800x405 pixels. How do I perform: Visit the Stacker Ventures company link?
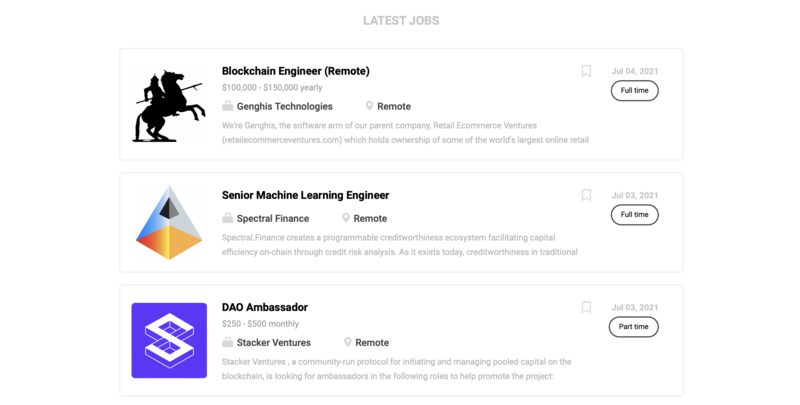[x=273, y=342]
